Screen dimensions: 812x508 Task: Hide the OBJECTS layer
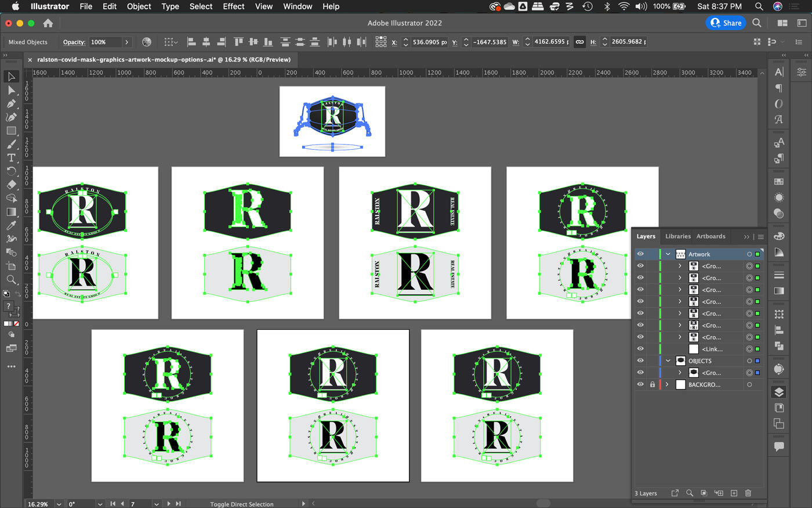pos(640,361)
